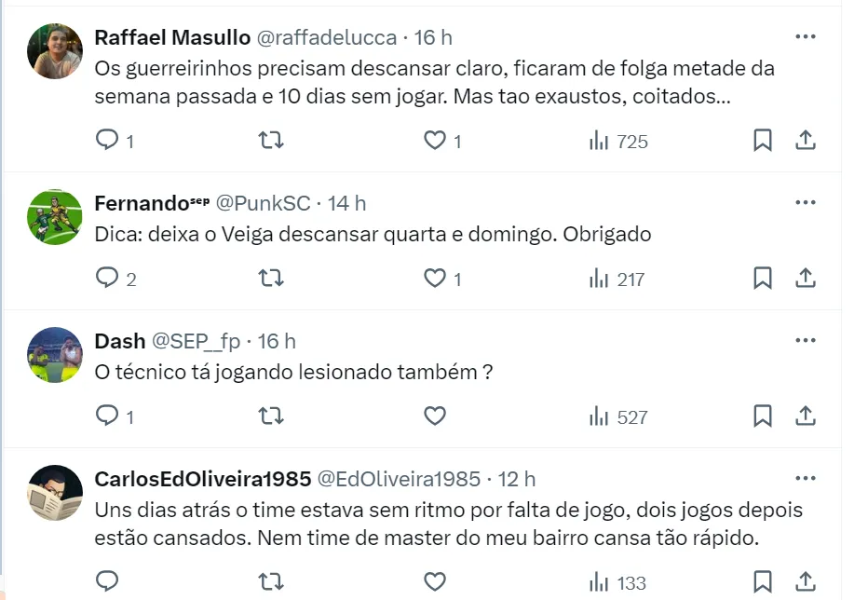Share Raffael Masullo's tweet

(x=806, y=141)
